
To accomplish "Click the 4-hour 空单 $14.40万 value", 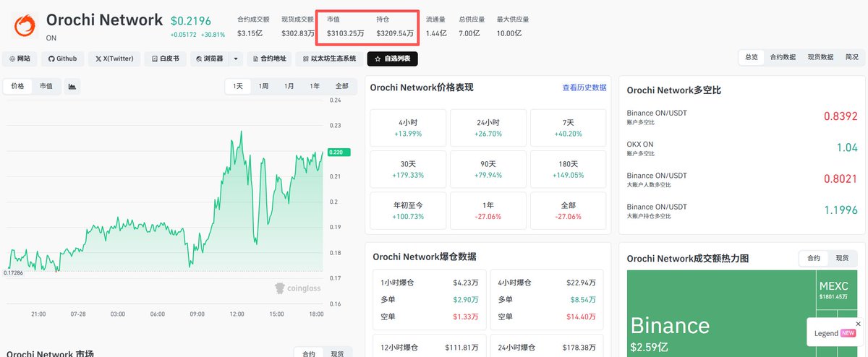I will click(582, 317).
